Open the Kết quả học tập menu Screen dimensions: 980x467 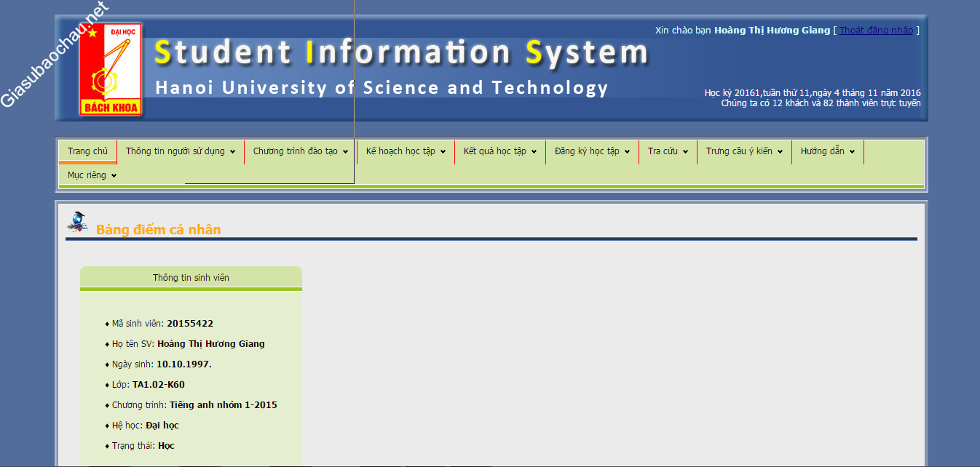click(x=499, y=151)
